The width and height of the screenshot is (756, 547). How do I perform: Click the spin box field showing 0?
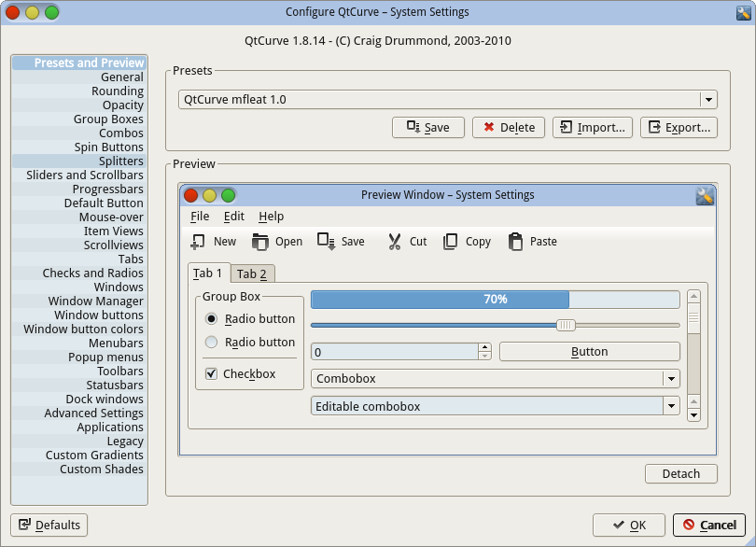395,352
